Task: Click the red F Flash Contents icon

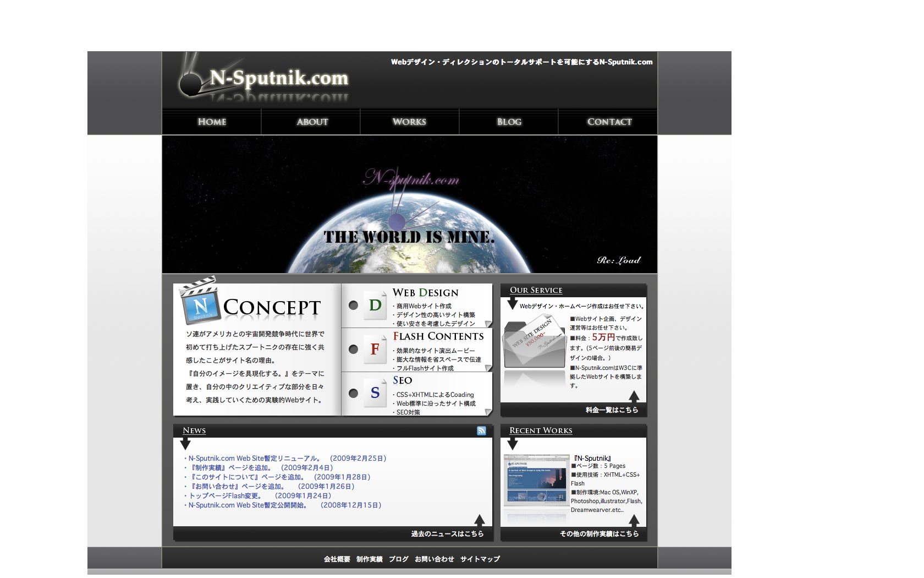Action: click(375, 349)
